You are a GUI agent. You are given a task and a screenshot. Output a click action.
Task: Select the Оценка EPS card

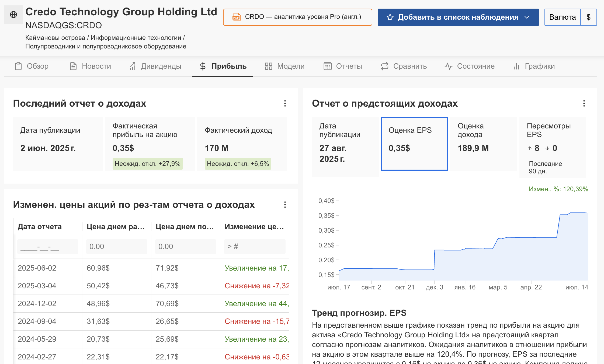click(x=415, y=143)
